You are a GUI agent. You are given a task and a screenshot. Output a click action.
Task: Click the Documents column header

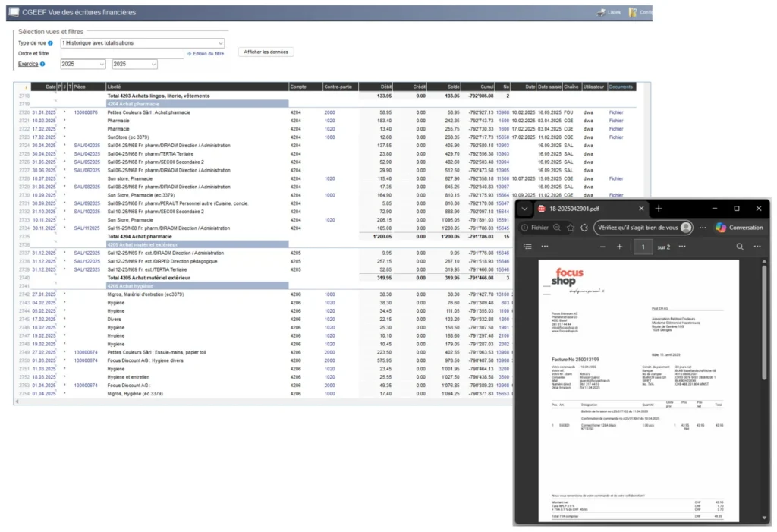(x=621, y=87)
